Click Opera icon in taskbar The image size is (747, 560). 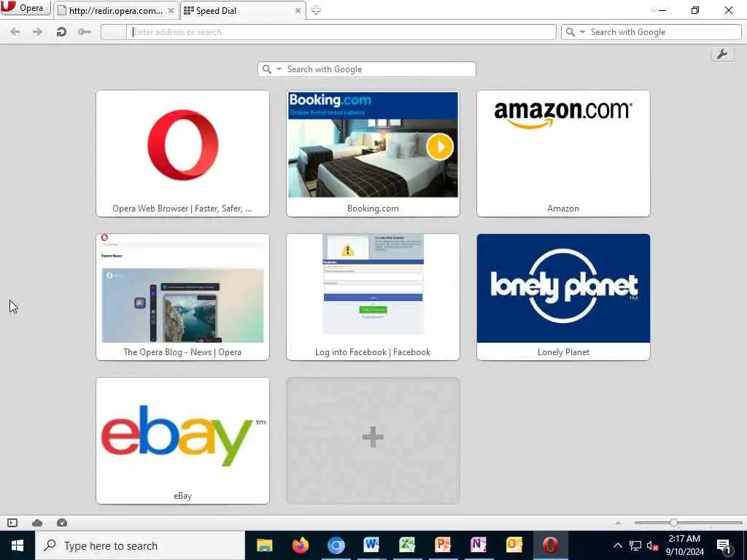[x=550, y=545]
